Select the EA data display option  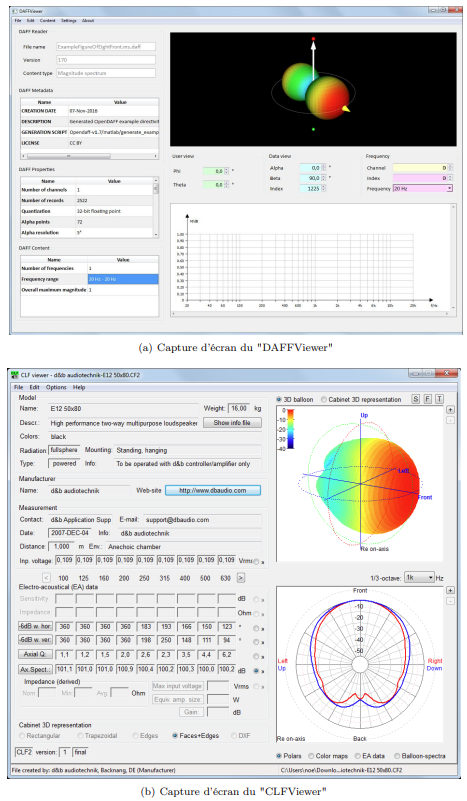358,756
